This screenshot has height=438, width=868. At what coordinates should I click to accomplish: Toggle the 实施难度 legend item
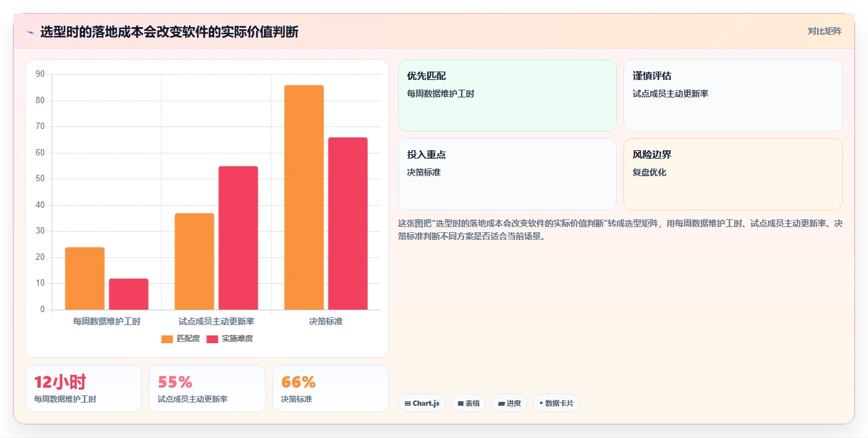230,339
